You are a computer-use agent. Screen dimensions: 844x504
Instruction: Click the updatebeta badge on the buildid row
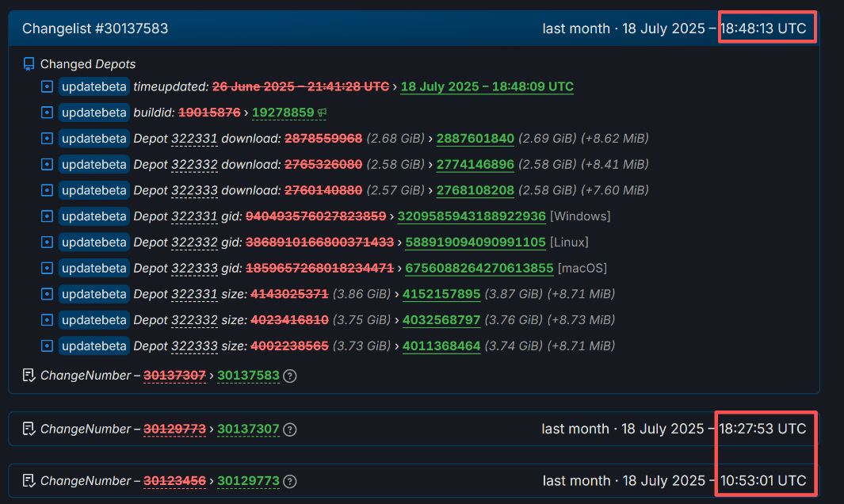[x=94, y=113]
